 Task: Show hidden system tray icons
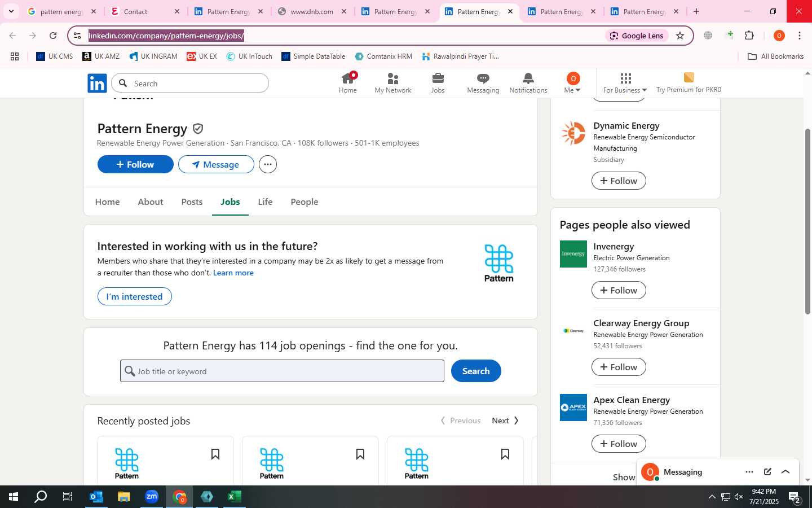[712, 497]
